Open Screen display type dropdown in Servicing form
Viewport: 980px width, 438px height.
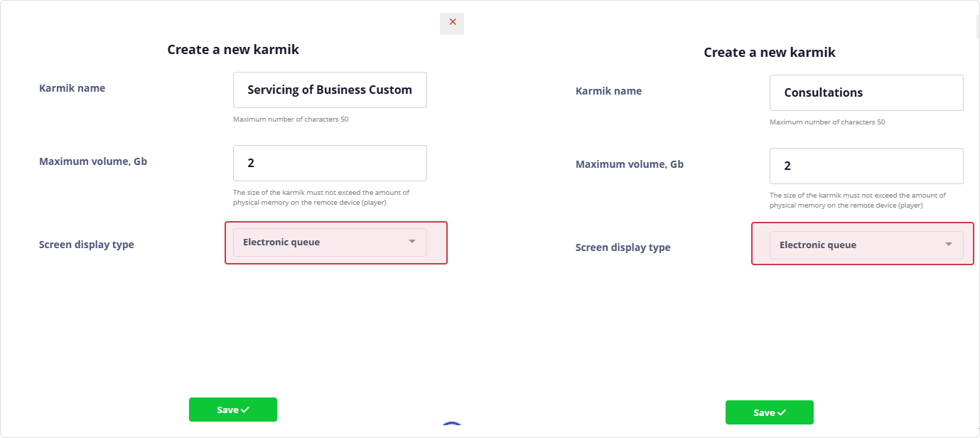(x=330, y=242)
